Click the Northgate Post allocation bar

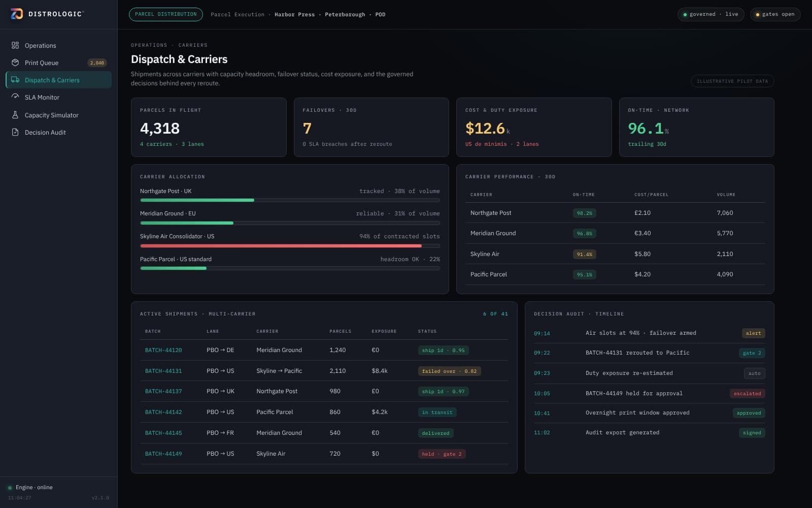(290, 200)
